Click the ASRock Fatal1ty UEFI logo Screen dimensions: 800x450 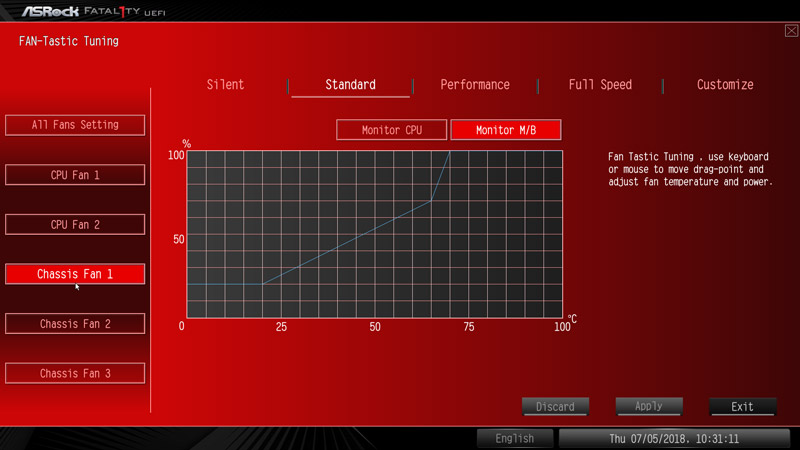click(93, 11)
